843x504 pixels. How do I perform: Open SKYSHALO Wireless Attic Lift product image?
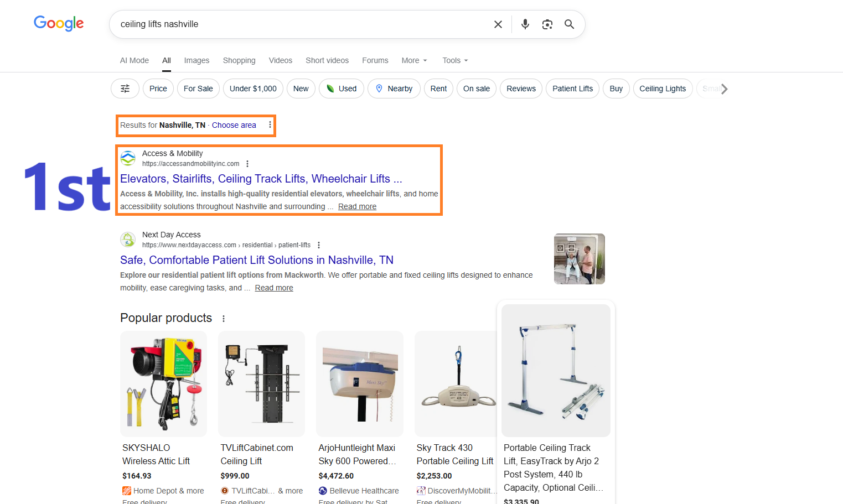[x=163, y=384]
